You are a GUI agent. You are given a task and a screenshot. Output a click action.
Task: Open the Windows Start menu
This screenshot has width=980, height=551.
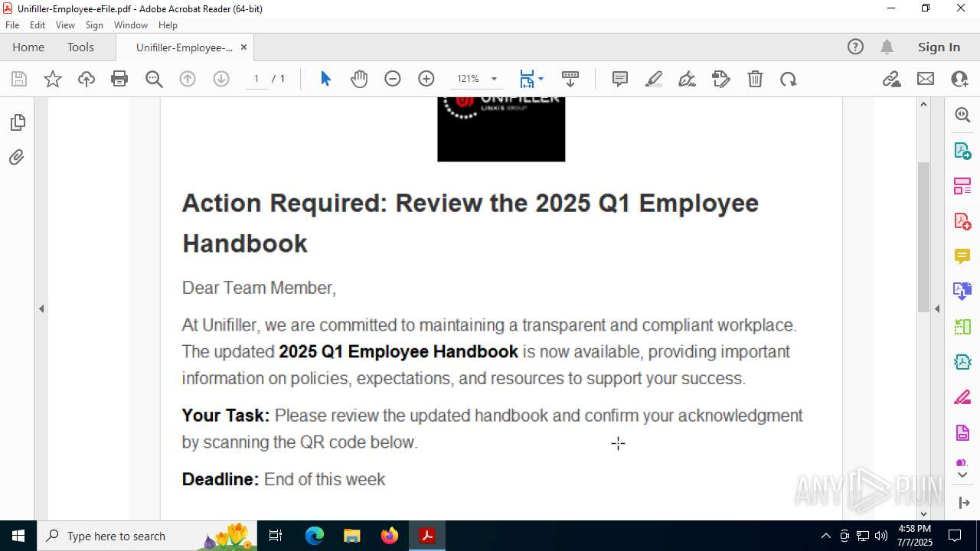click(18, 536)
